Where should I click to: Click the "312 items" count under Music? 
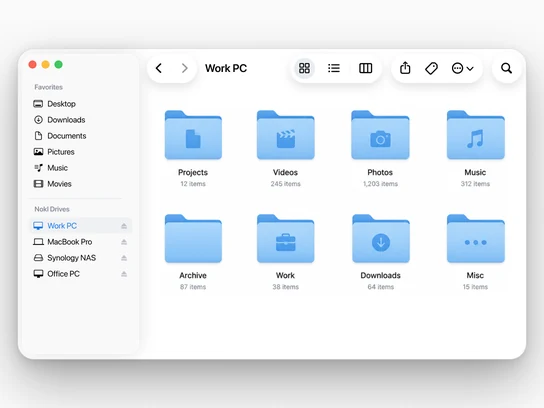(x=475, y=184)
